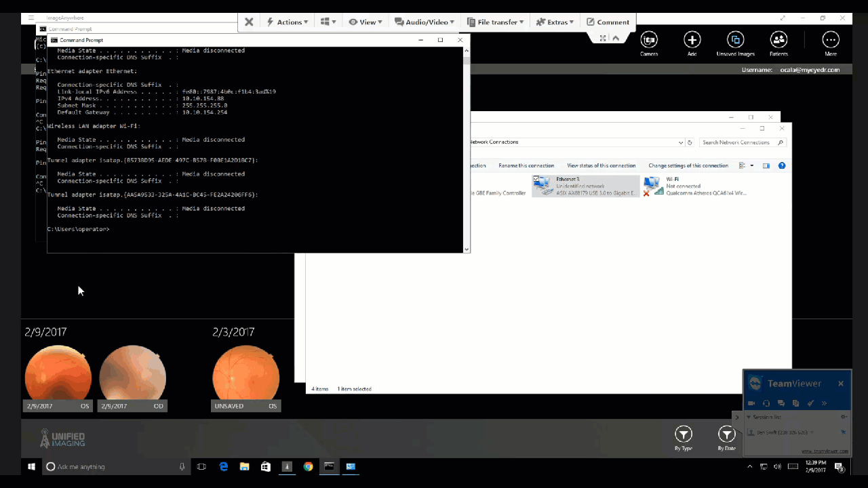This screenshot has height=488, width=868.
Task: Toggle the preview pane in Network Connections
Action: (x=766, y=165)
